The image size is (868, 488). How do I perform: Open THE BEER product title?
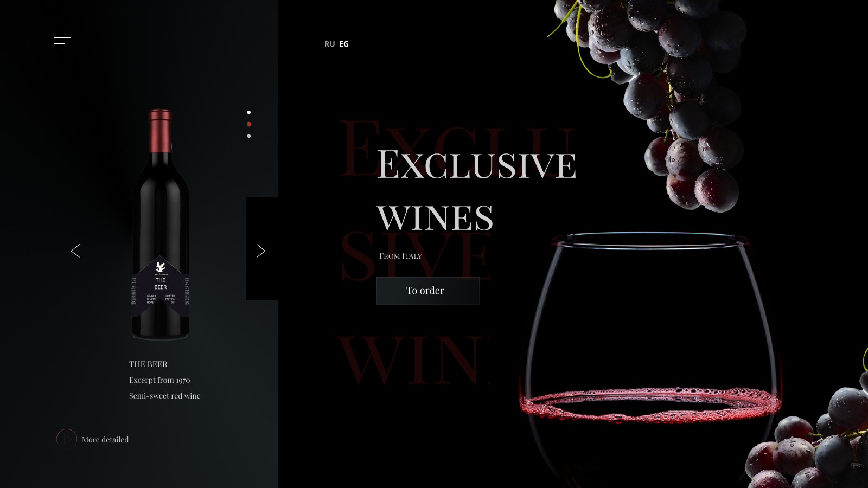pos(148,364)
